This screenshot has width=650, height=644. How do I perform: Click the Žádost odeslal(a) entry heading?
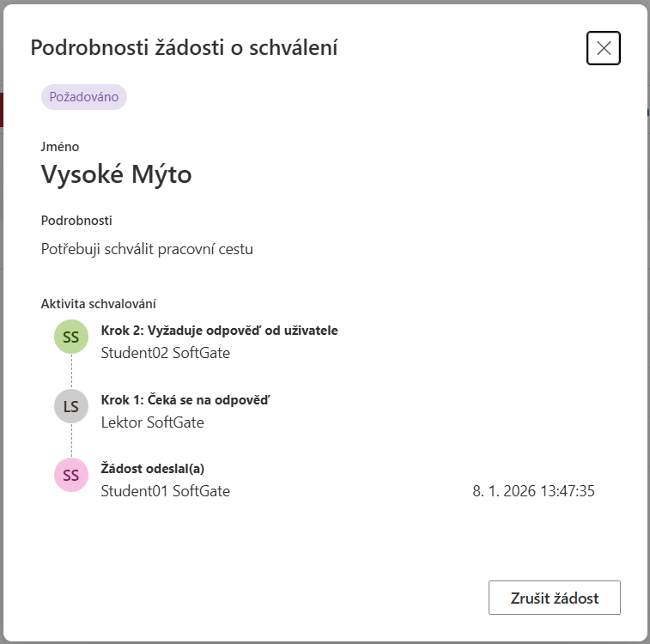[x=153, y=468]
